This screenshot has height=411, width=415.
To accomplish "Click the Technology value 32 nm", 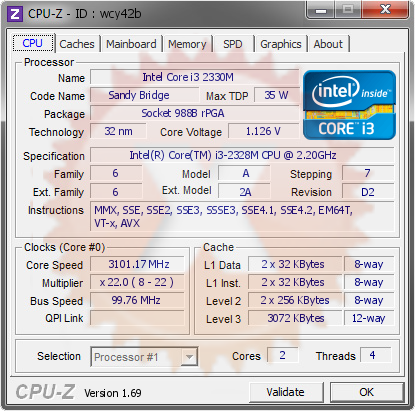I will click(x=118, y=131).
